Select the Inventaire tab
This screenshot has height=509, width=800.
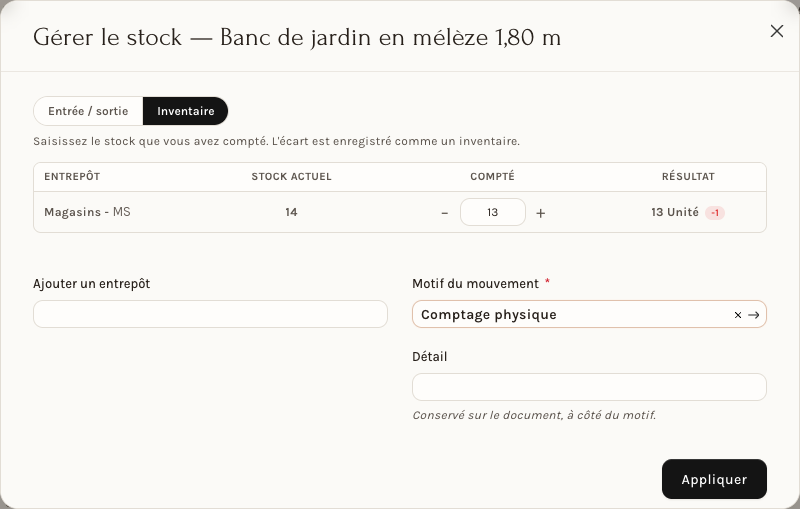point(186,111)
